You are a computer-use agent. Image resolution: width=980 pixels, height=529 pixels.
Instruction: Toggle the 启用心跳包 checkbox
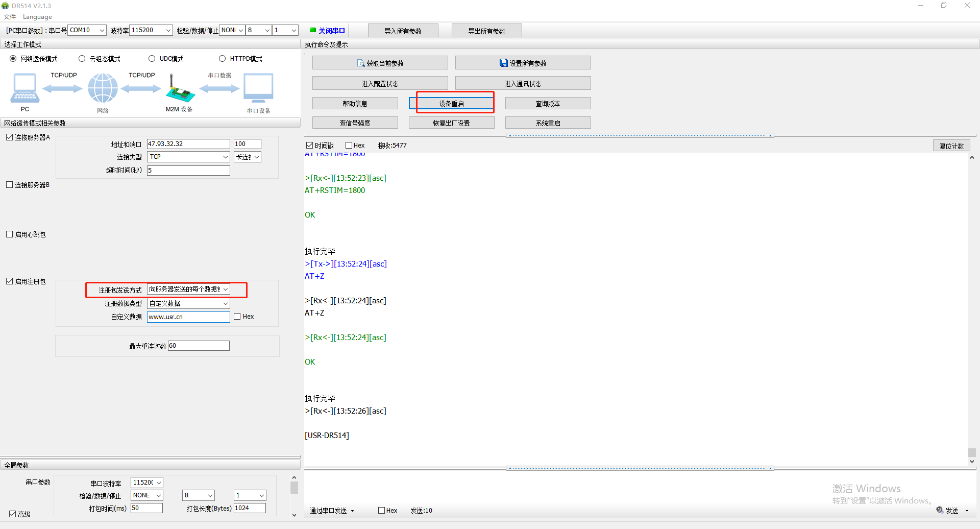[10, 234]
